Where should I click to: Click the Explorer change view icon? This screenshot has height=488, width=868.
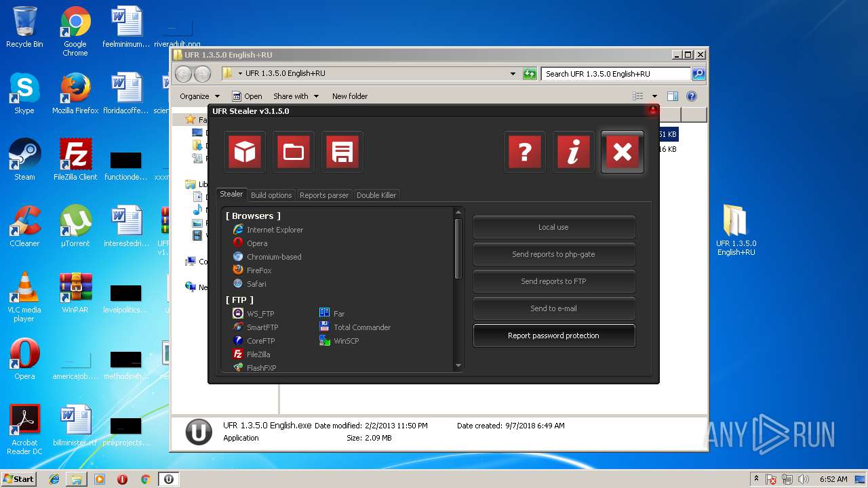click(x=638, y=96)
